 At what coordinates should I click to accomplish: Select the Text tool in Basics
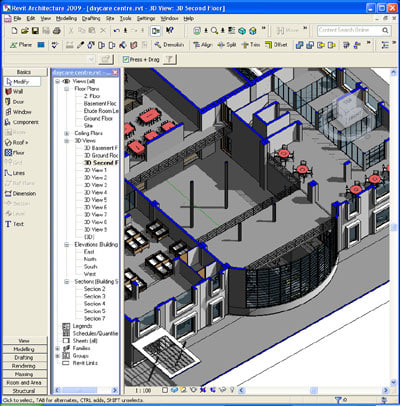click(14, 224)
